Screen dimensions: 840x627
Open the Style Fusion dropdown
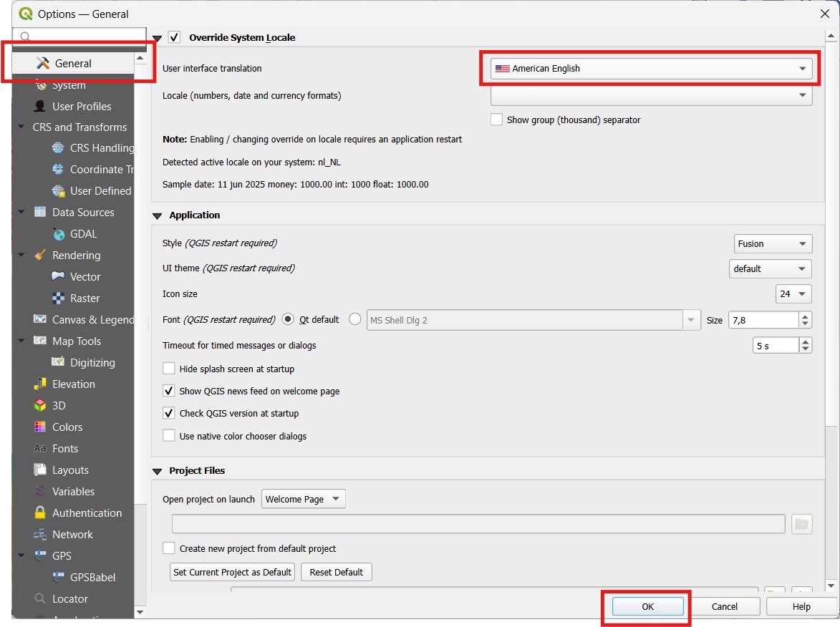pos(773,244)
